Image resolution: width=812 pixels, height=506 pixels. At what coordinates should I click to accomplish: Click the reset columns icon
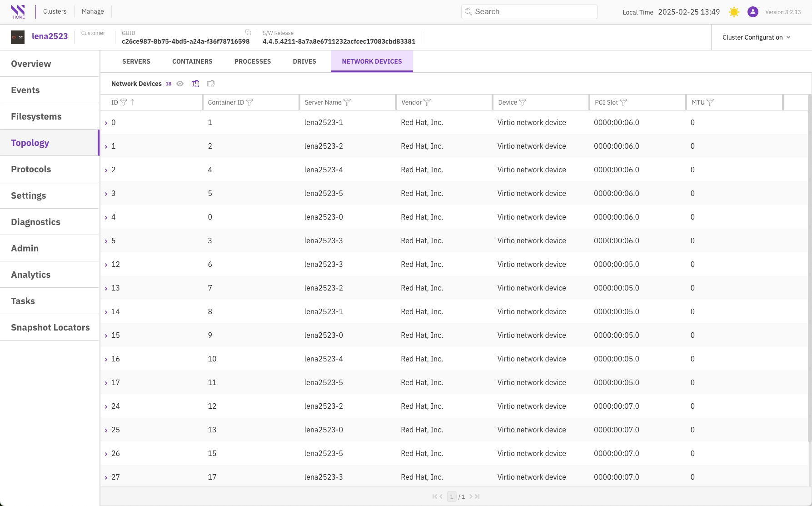coord(211,84)
